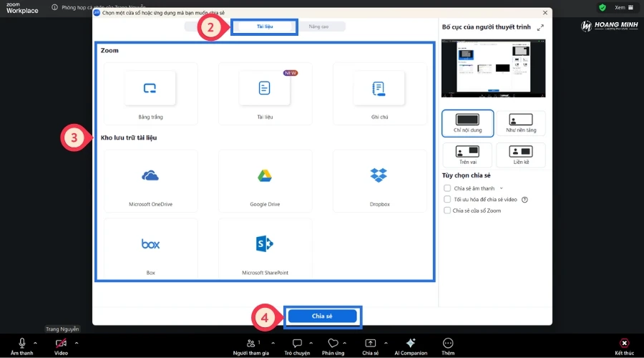Select Microsoft SharePoint icon

[x=265, y=244]
